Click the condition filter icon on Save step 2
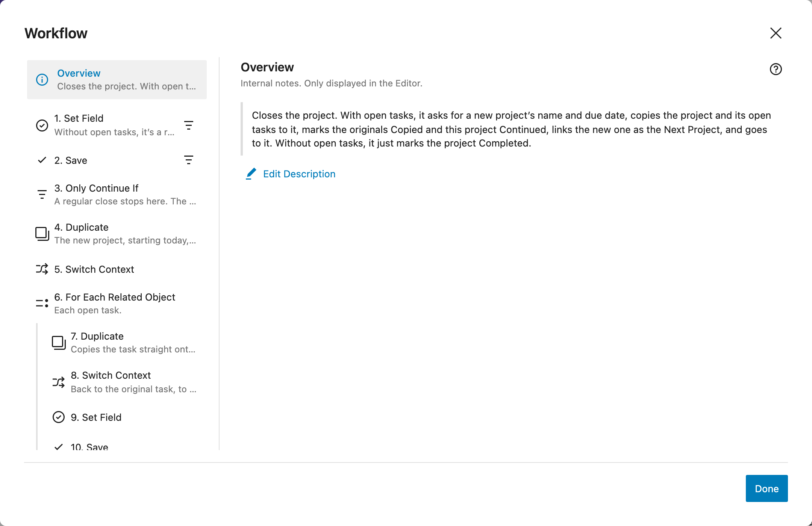The height and width of the screenshot is (526, 812). click(x=189, y=160)
